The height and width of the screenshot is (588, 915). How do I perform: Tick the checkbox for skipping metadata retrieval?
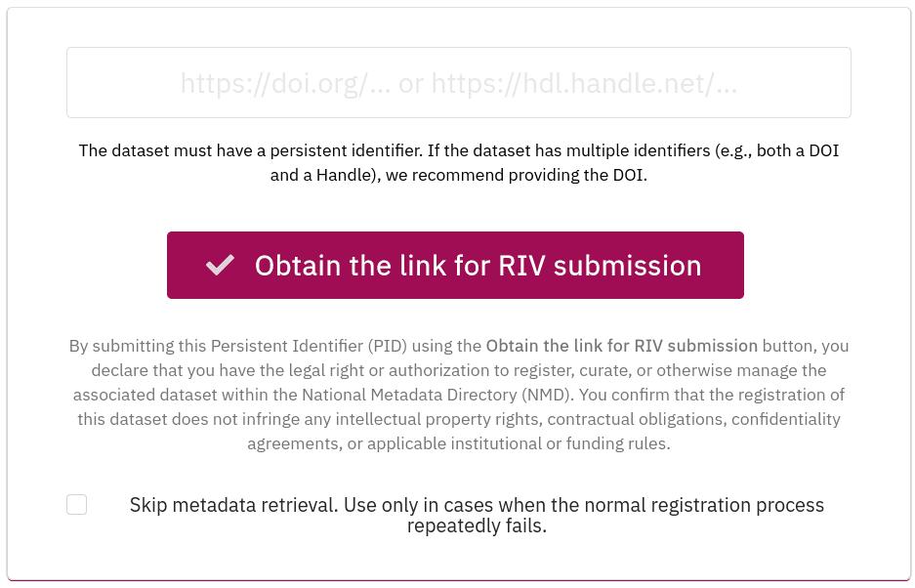76,504
